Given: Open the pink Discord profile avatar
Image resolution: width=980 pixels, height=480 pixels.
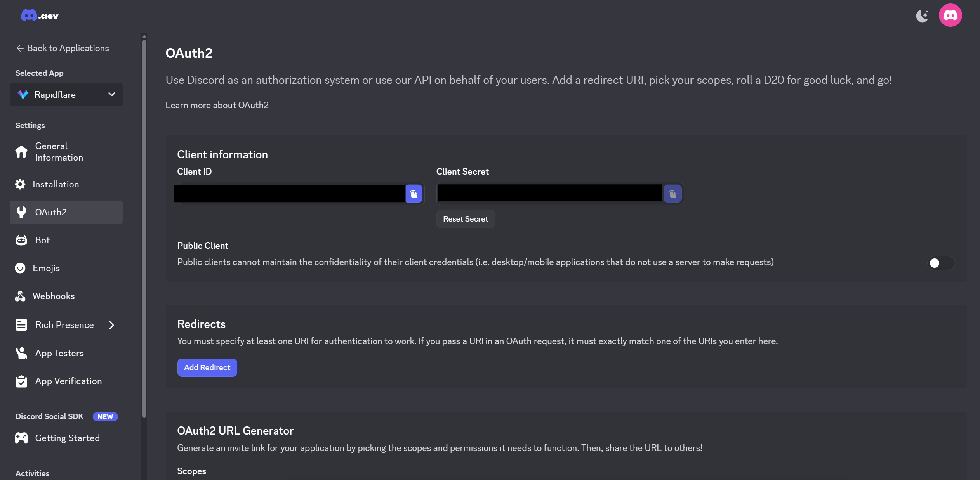Looking at the screenshot, I should pyautogui.click(x=950, y=16).
